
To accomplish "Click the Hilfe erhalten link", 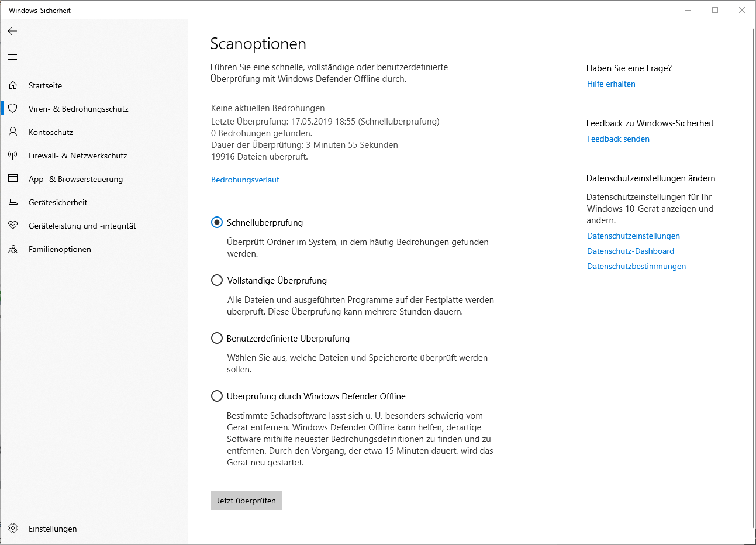I will tap(611, 84).
